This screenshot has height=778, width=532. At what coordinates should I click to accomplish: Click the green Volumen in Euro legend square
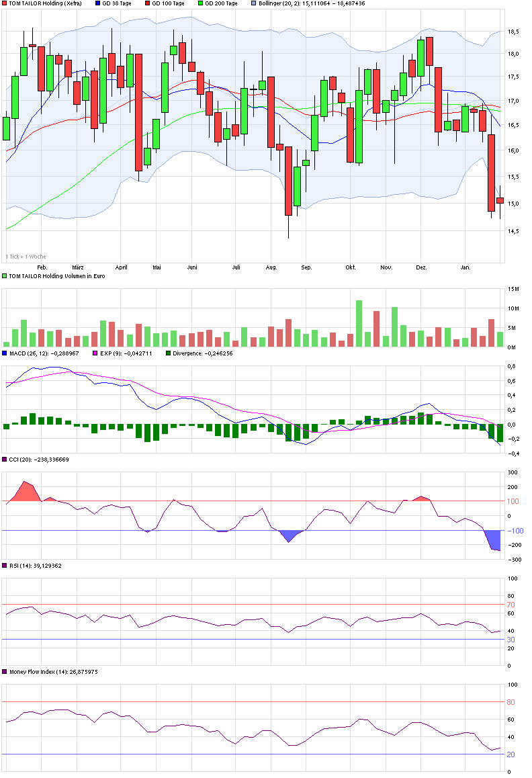click(5, 275)
